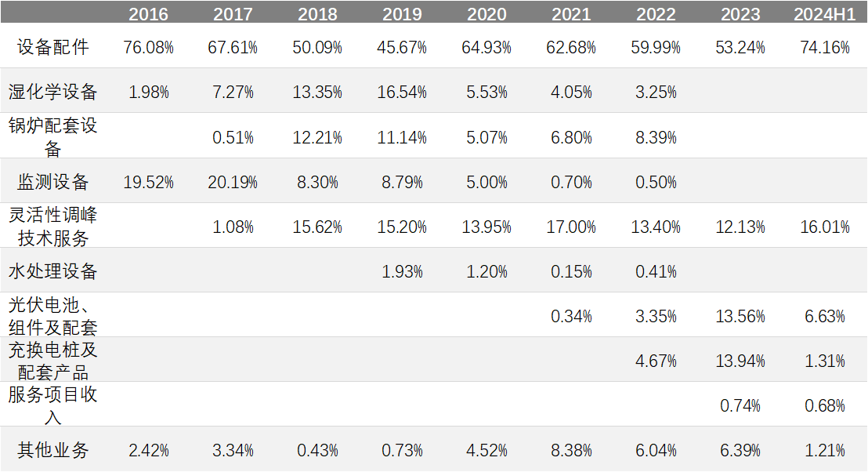Select the 服务项目收入 row label
The image size is (868, 472).
pos(53,405)
